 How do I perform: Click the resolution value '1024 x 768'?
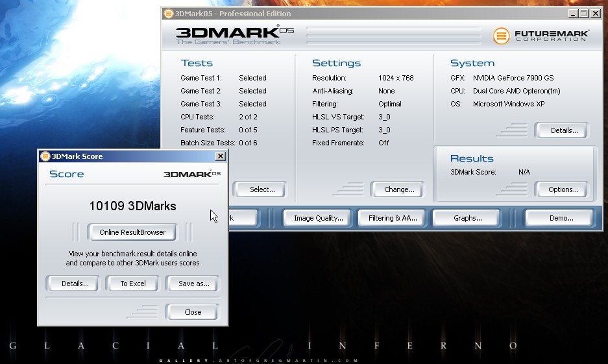[396, 78]
